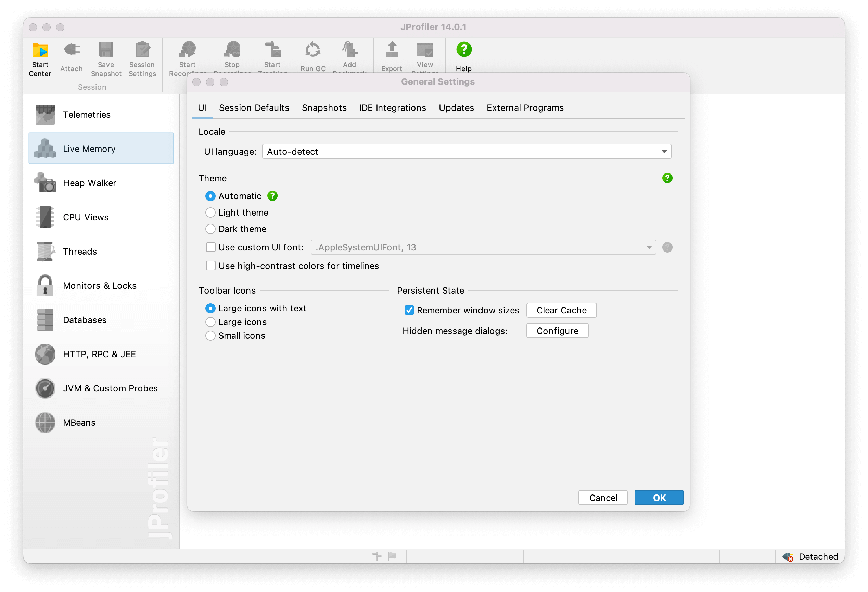868x592 pixels.
Task: Click the Export toolbar icon
Action: click(x=392, y=56)
